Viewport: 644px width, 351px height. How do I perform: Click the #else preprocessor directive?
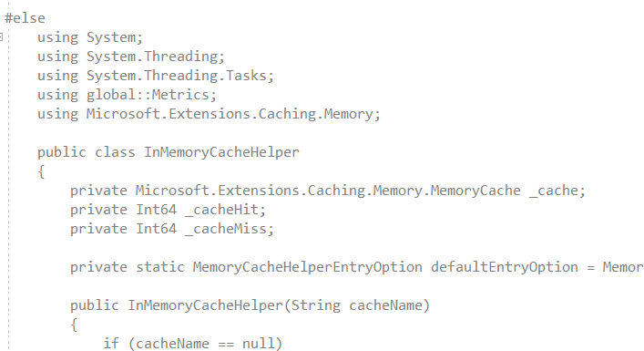[26, 18]
